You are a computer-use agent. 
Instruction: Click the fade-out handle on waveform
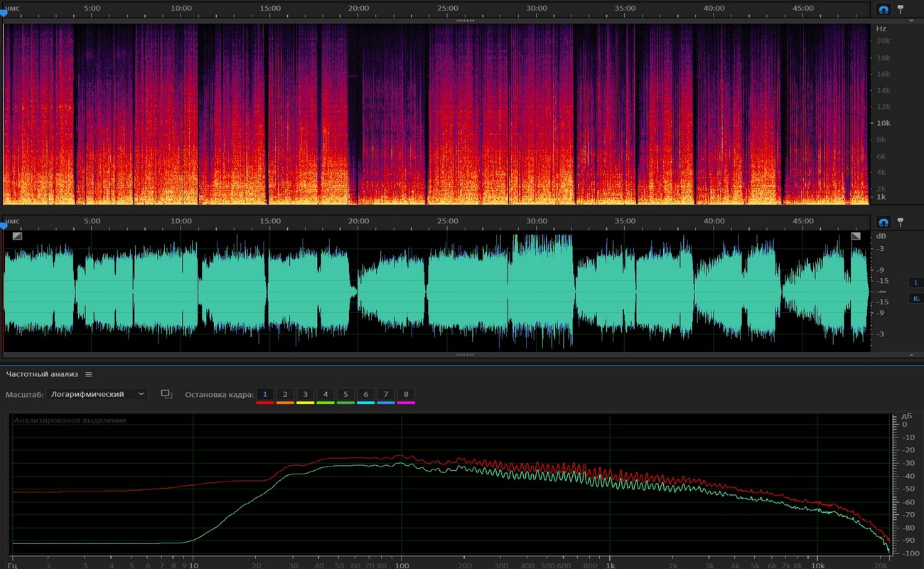pyautogui.click(x=856, y=236)
